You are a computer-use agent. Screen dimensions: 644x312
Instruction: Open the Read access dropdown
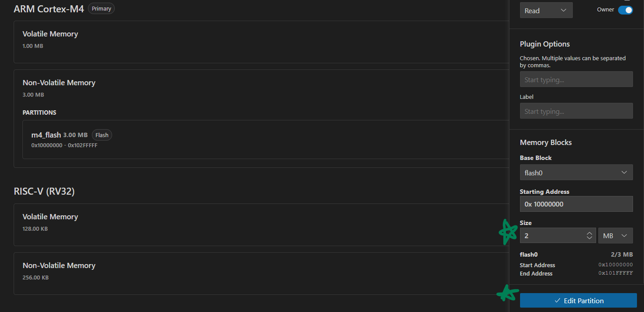(x=546, y=11)
